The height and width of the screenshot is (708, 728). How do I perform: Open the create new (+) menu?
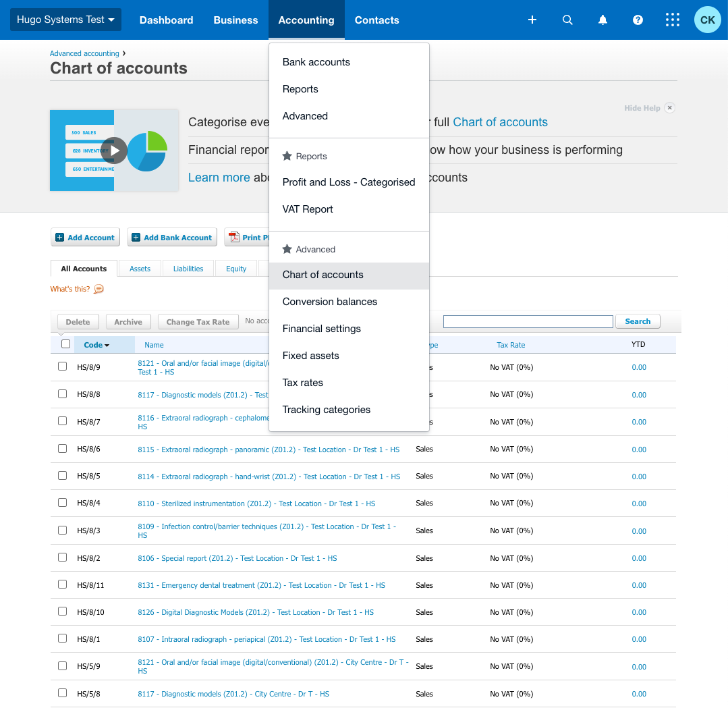532,20
